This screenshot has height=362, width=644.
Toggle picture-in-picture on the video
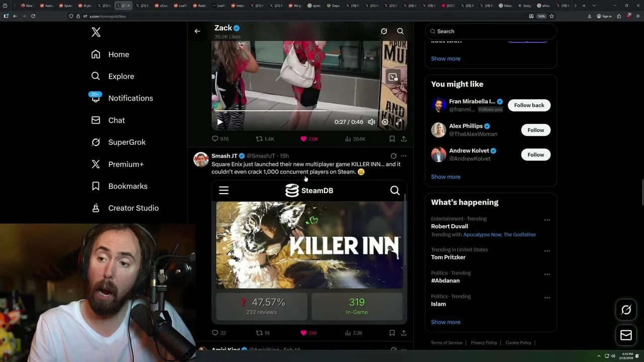393,77
